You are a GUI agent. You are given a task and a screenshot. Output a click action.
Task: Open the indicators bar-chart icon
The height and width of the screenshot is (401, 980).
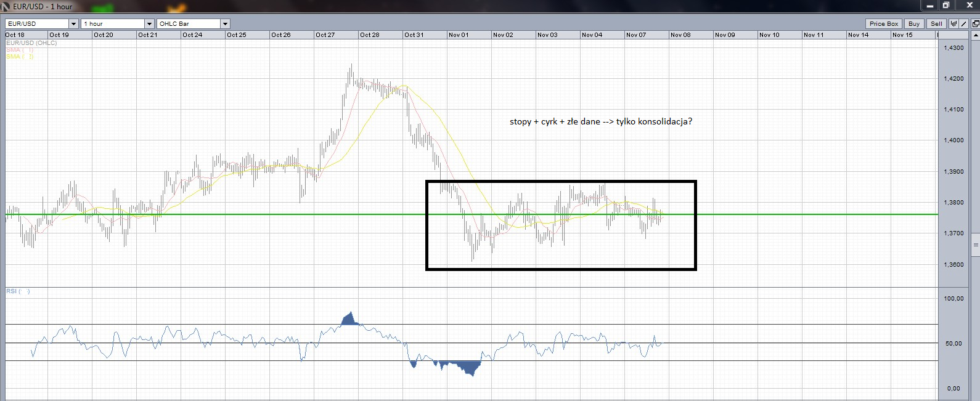point(954,23)
